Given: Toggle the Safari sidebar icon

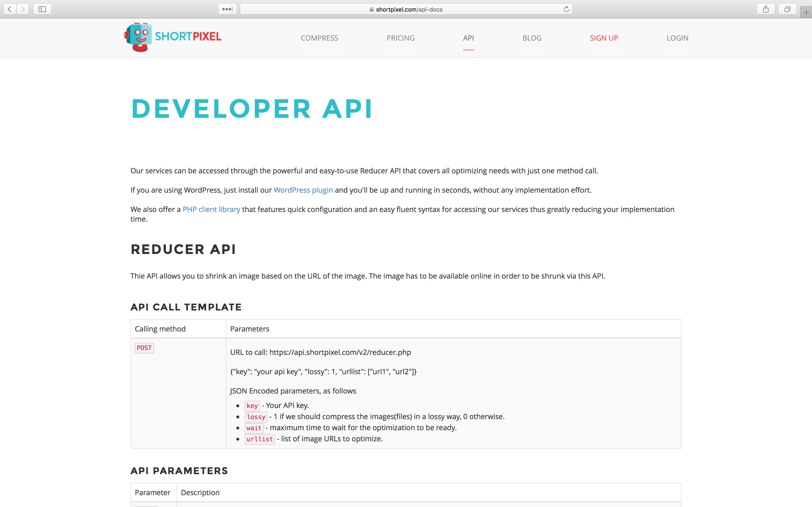Looking at the screenshot, I should 42,9.
